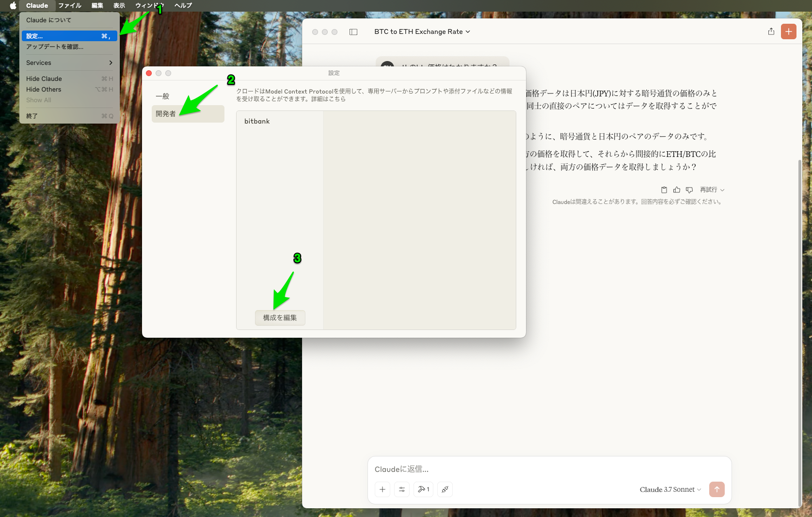Click the hammer tools icon showing 1
Screen dimensions: 812x517
tap(422, 489)
